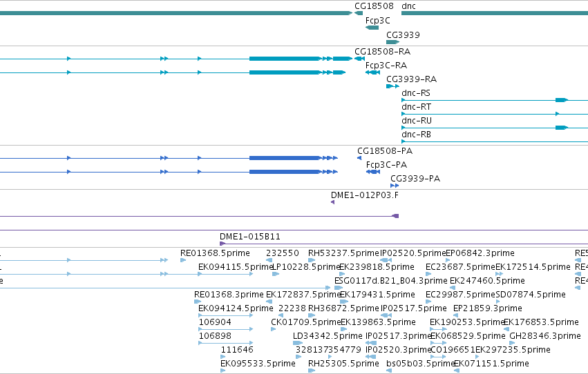Click the EP06842.3prime EST

point(480,253)
